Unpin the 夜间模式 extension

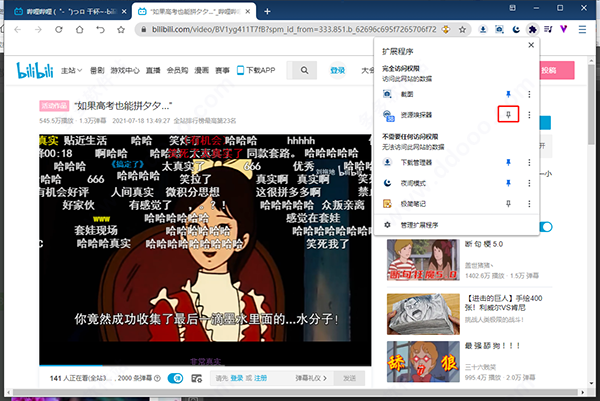click(x=508, y=183)
